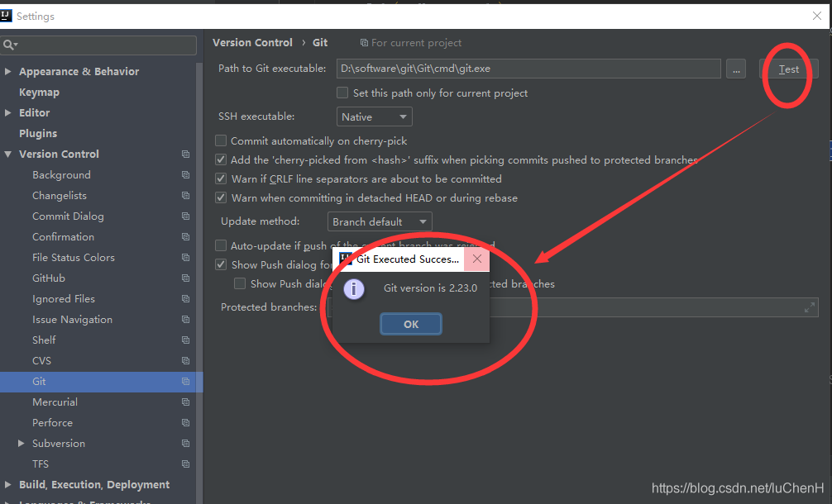832x504 pixels.
Task: Click the project-level icon beside Git row
Action: 185,382
